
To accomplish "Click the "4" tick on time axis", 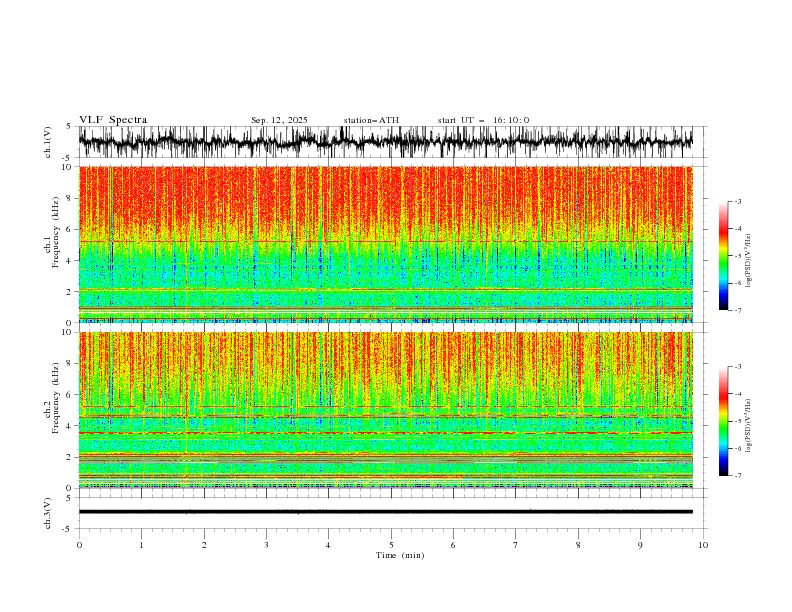I will click(x=328, y=545).
